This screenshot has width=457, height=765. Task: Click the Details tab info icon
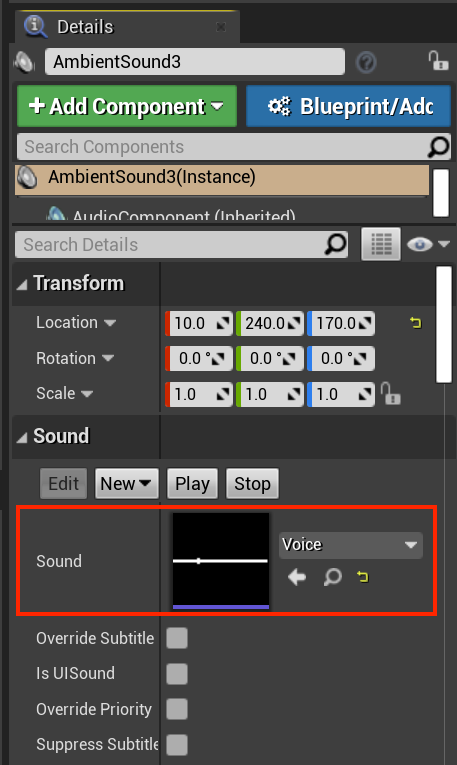pos(35,26)
